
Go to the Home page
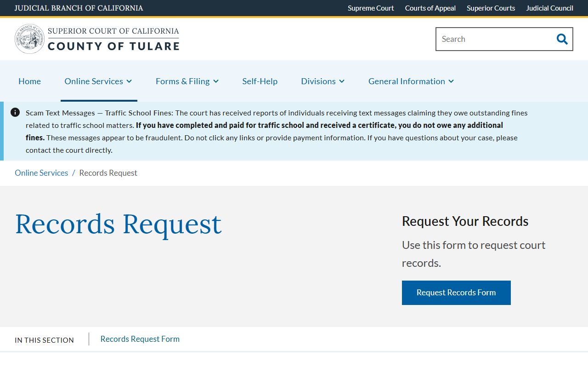click(x=29, y=81)
